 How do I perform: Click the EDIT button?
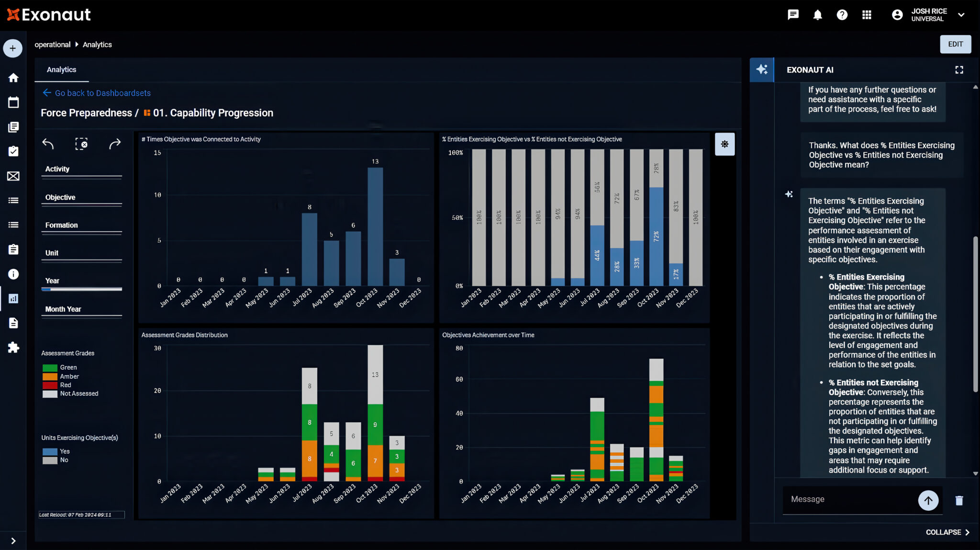[955, 44]
